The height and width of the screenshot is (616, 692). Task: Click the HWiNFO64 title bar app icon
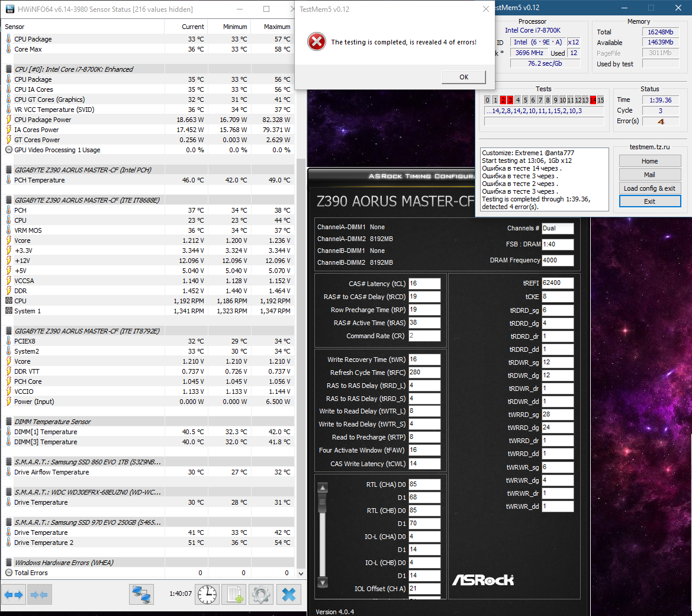click(x=9, y=9)
